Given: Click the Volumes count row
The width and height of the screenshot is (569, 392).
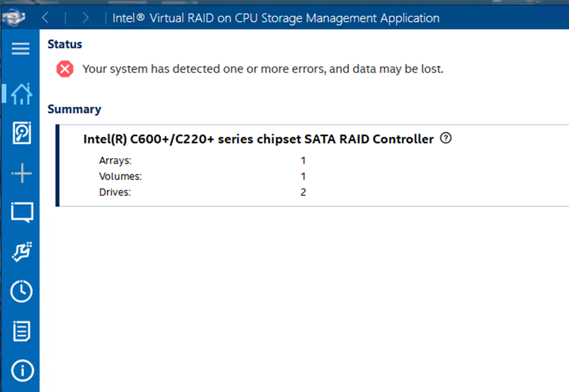Looking at the screenshot, I should tap(203, 176).
